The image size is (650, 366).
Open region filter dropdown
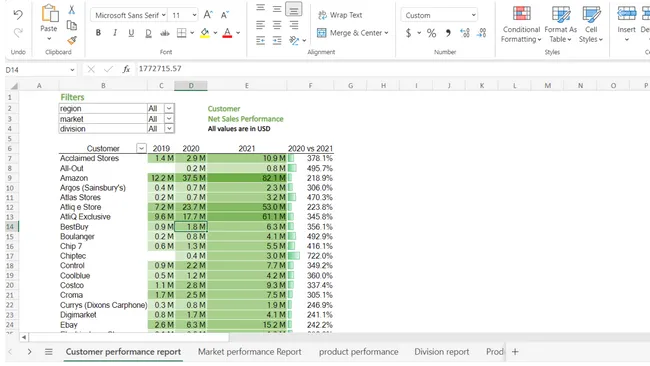(169, 108)
